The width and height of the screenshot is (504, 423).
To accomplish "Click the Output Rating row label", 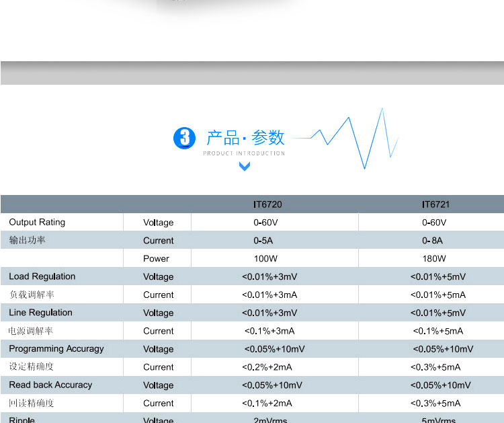I will (37, 223).
